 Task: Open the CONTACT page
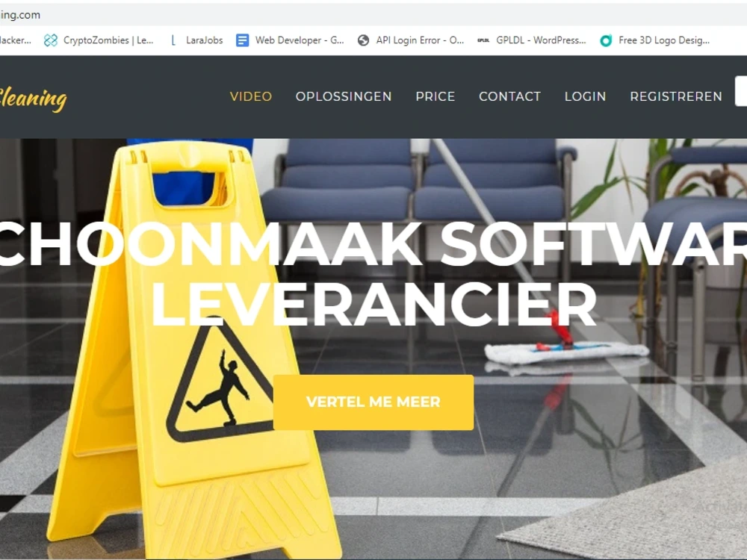[x=509, y=96]
